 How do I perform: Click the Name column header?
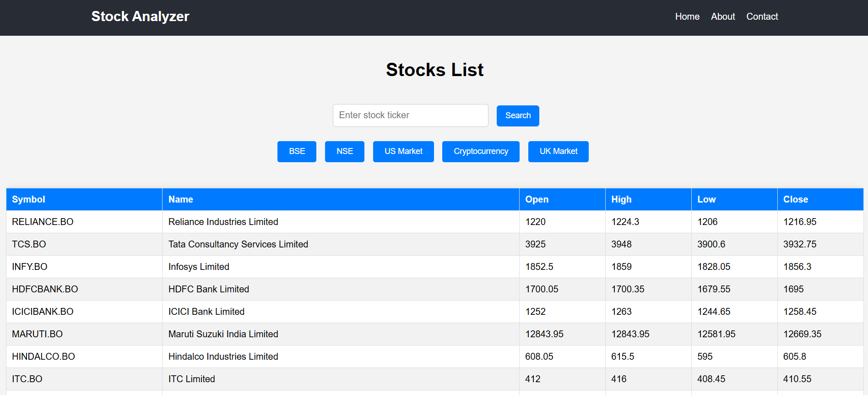click(341, 199)
